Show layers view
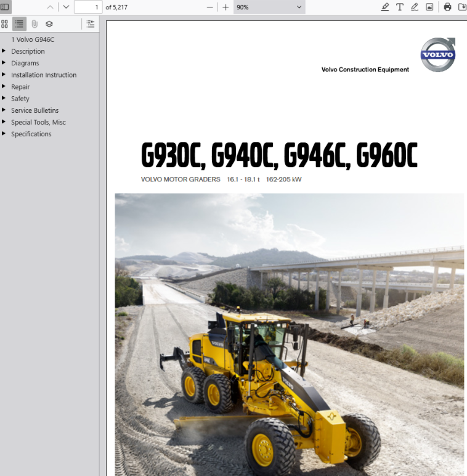Screen dimensions: 467x476 click(49, 24)
